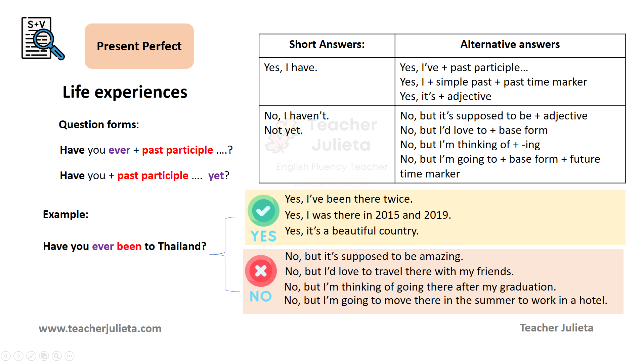The image size is (644, 362).
Task: Click the red NO cross icon
Action: pyautogui.click(x=261, y=271)
